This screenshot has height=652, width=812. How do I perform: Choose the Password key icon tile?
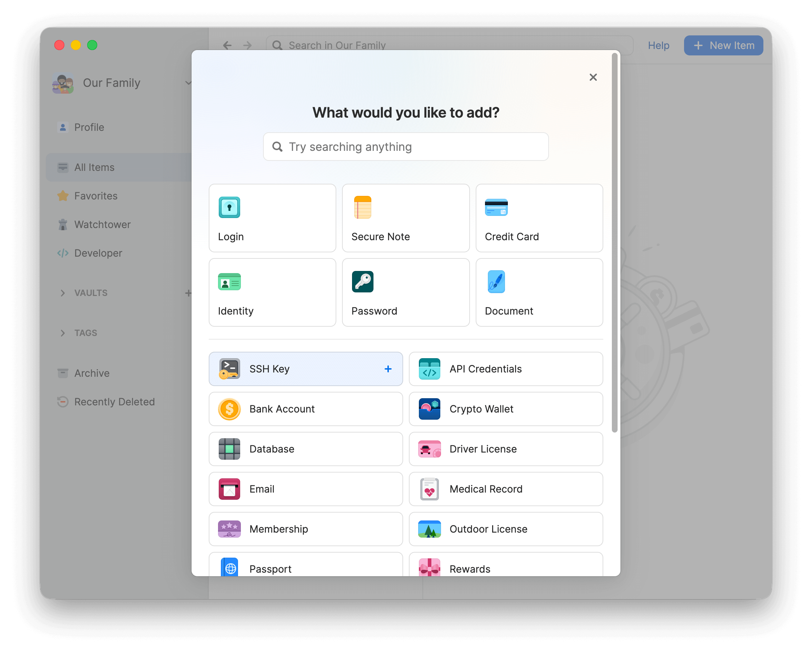pos(362,282)
